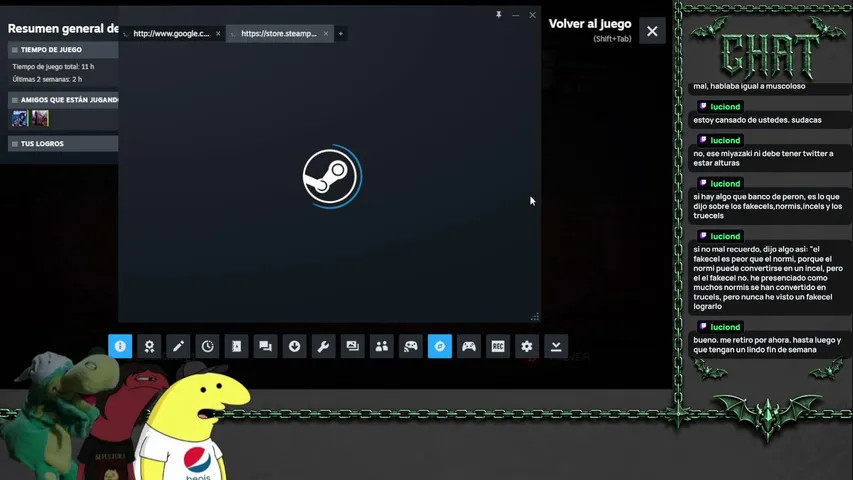Open the downloads arrow icon
This screenshot has width=853, height=480.
coord(294,346)
